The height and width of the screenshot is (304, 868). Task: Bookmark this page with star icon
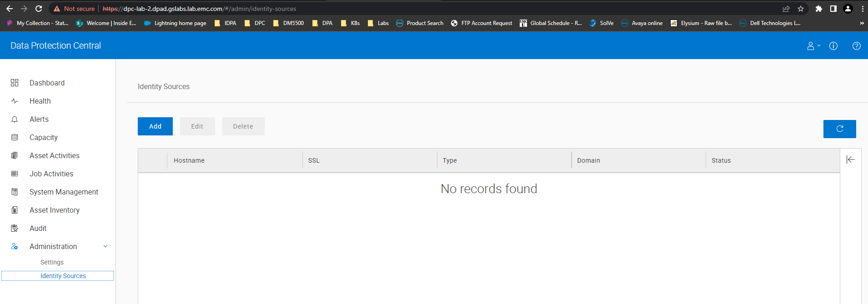(801, 9)
